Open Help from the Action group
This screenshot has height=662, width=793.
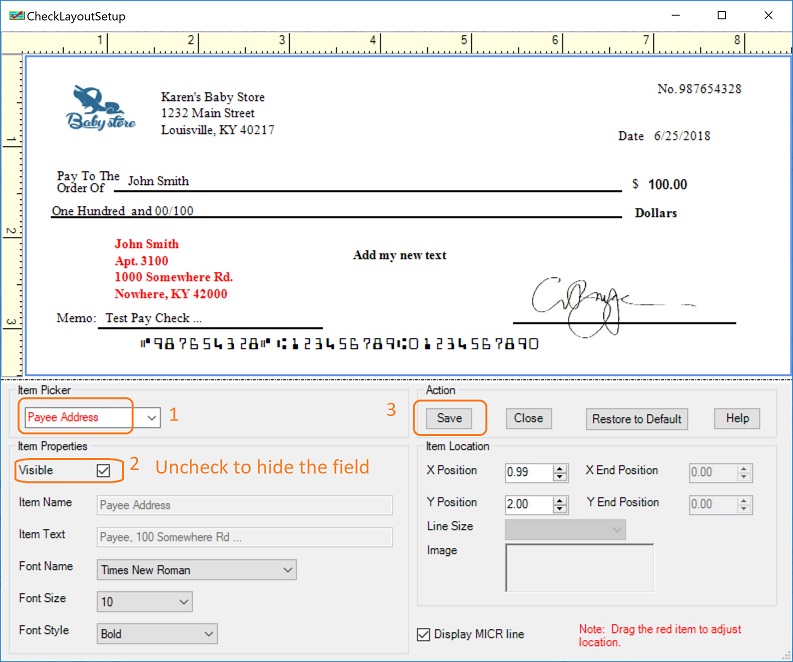[737, 419]
